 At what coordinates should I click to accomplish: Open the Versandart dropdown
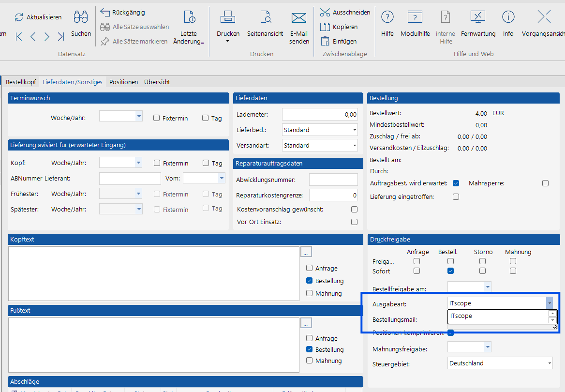tap(355, 146)
